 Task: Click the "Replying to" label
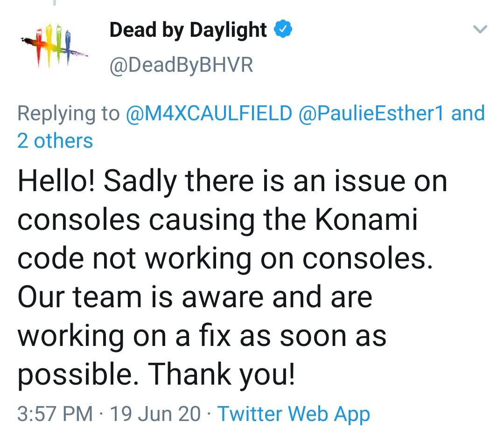tap(69, 113)
